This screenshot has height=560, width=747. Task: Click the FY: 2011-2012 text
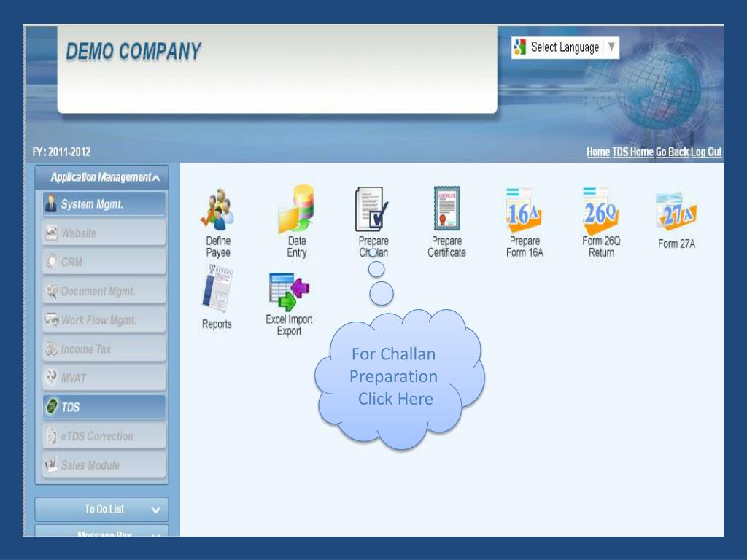61,152
